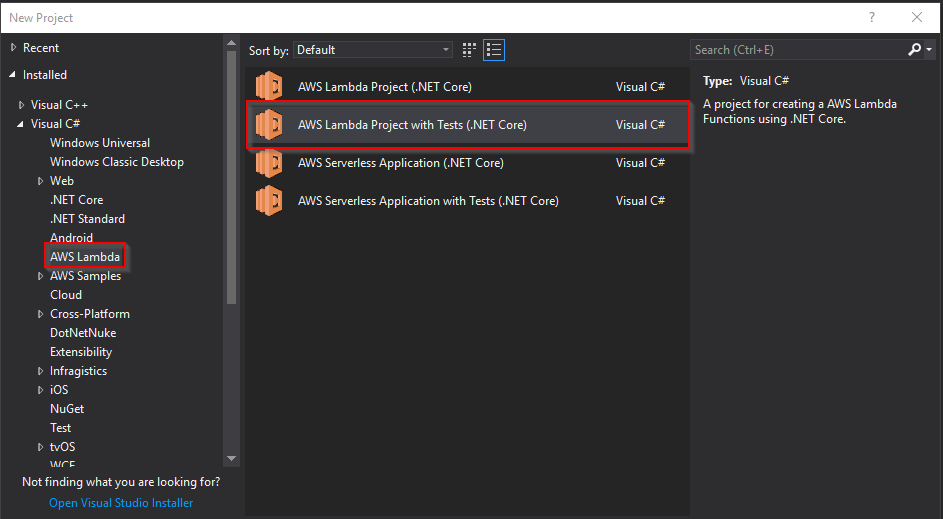
Task: Select the Cross-Platform category label
Action: click(x=90, y=314)
